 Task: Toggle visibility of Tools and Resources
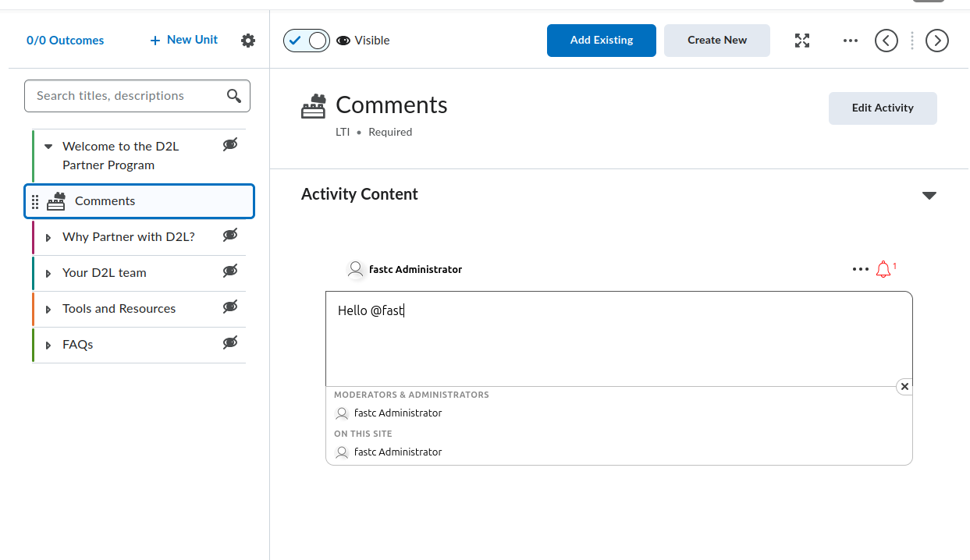(x=230, y=307)
